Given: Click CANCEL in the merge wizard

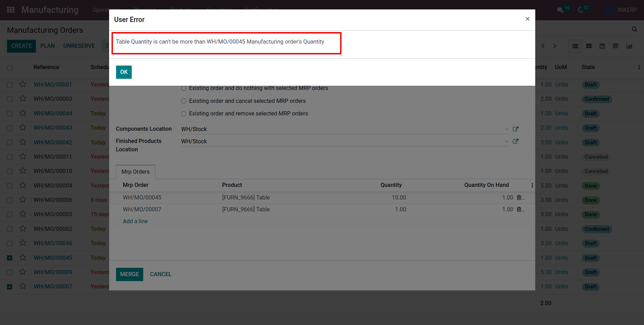Looking at the screenshot, I should 161,274.
